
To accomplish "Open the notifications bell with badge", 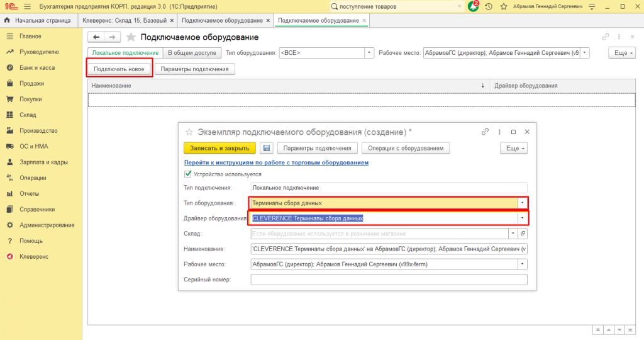I will (473, 6).
